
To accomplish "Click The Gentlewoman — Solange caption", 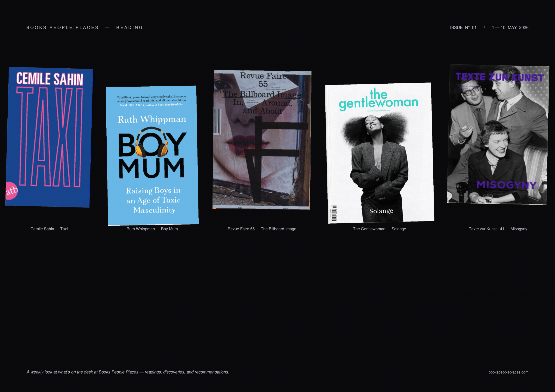I will point(379,229).
